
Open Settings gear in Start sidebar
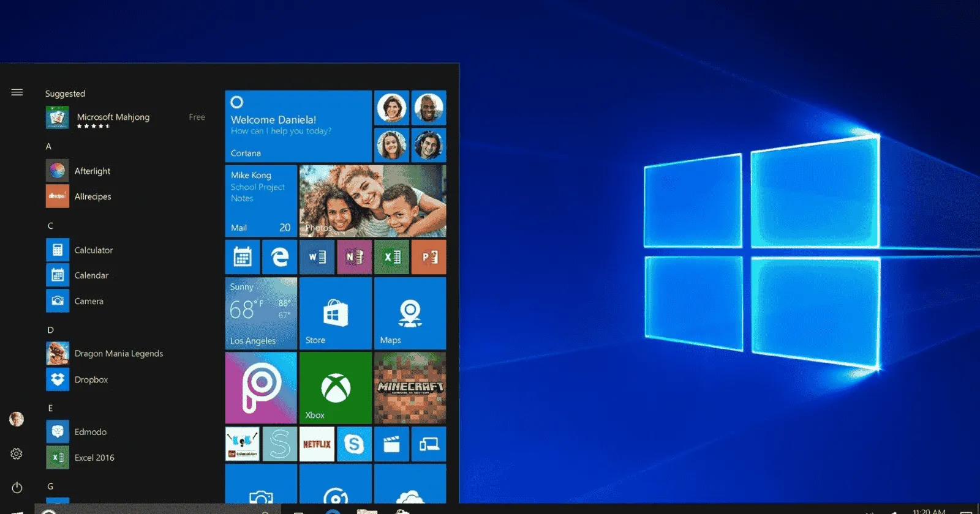(x=17, y=453)
